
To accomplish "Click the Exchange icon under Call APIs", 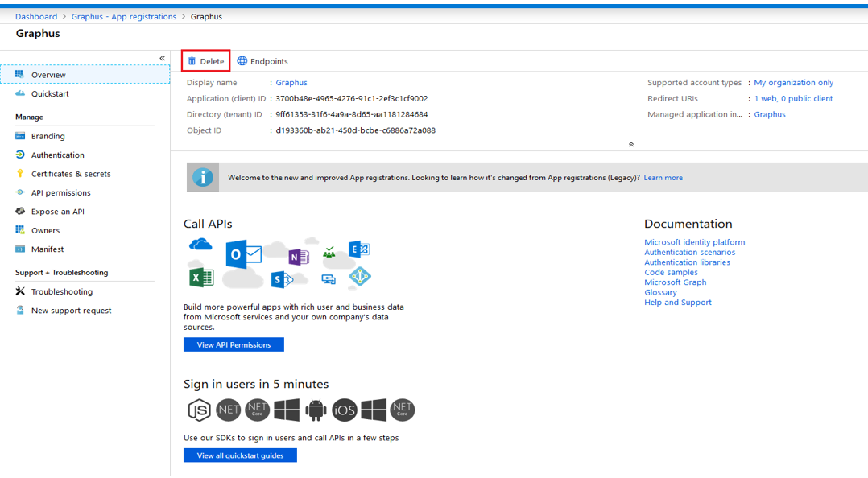I will pyautogui.click(x=359, y=249).
